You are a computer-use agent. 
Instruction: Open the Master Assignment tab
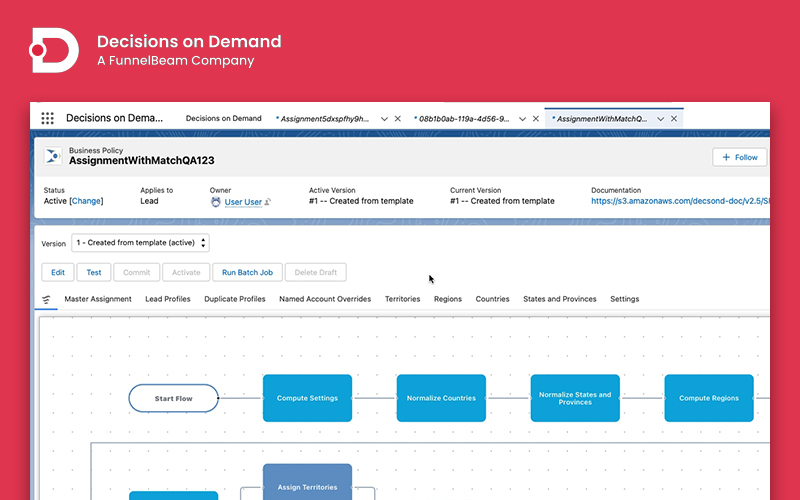pyautogui.click(x=98, y=299)
